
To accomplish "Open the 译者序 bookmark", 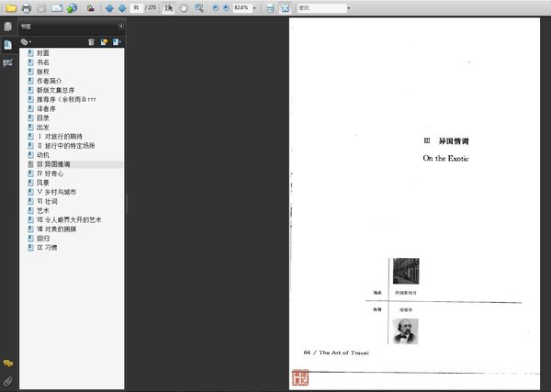I will pyautogui.click(x=46, y=109).
